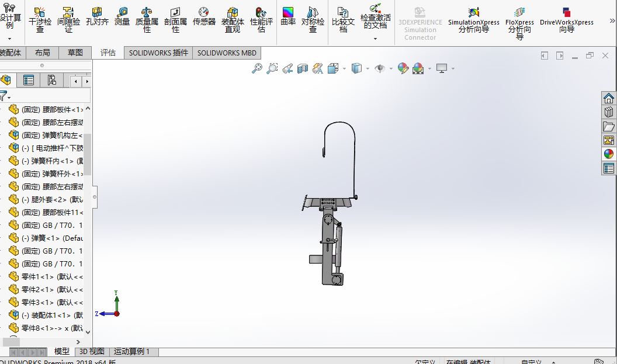The height and width of the screenshot is (364, 617).
Task: Launch DriveWorksXpress 向导
Action: (567, 20)
